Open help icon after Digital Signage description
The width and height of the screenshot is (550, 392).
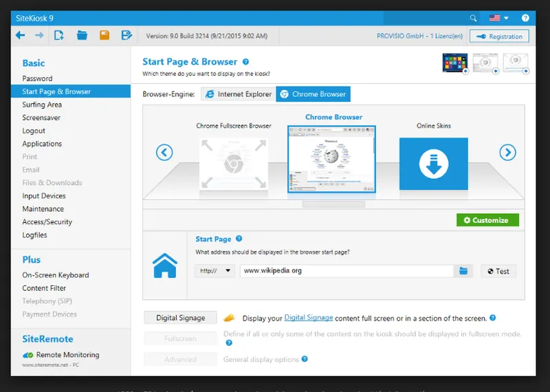click(x=492, y=318)
